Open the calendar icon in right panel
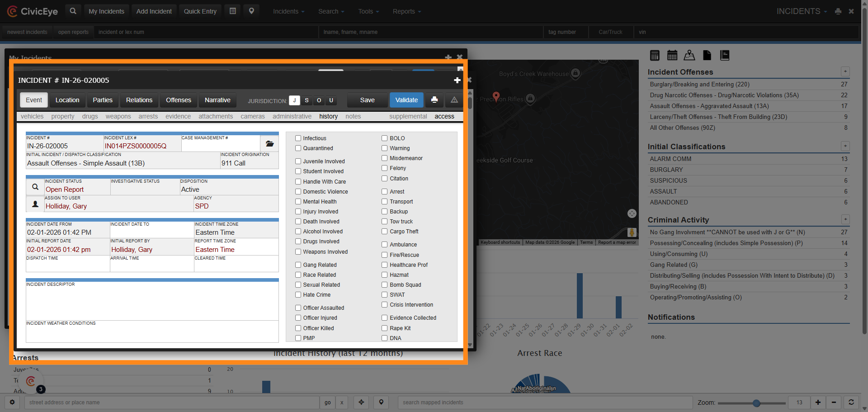The image size is (868, 412). click(672, 55)
